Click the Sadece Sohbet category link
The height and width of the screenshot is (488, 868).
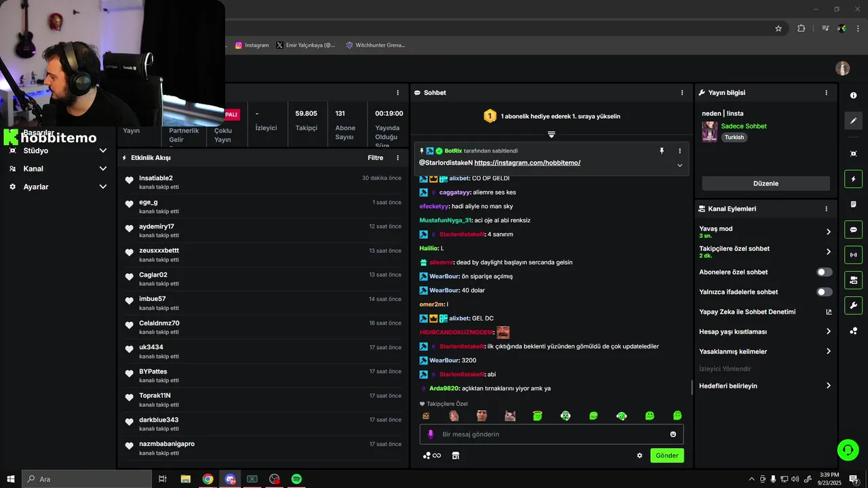(x=744, y=126)
